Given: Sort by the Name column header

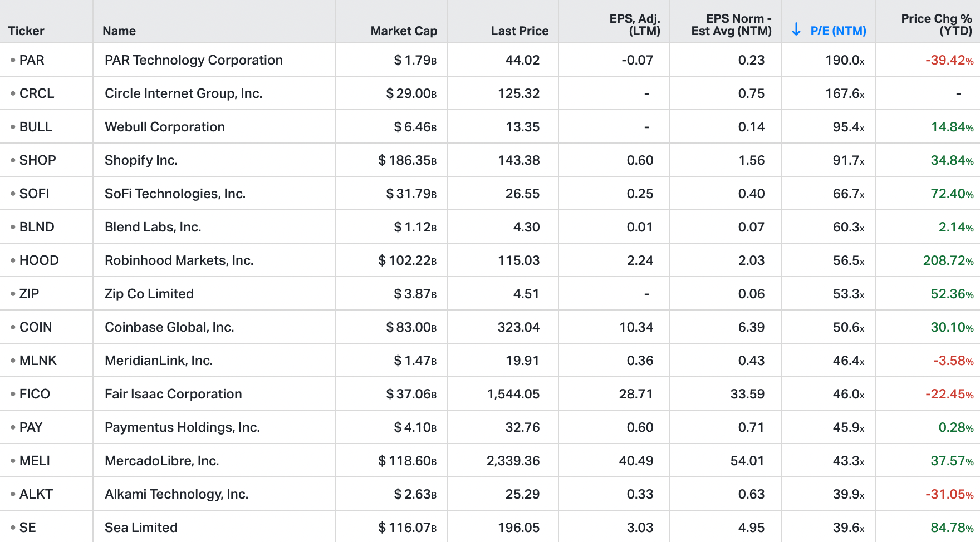Looking at the screenshot, I should pos(119,31).
